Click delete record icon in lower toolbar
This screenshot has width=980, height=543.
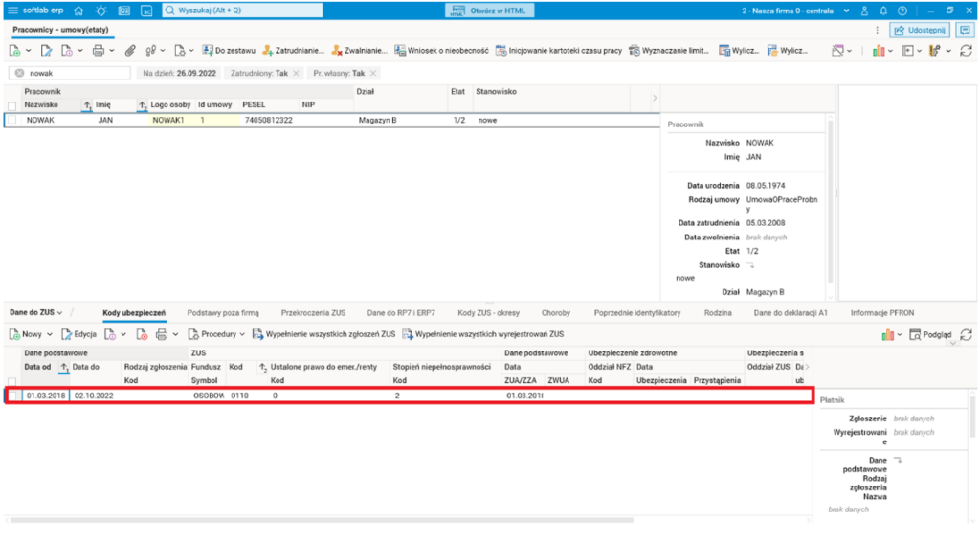point(142,334)
